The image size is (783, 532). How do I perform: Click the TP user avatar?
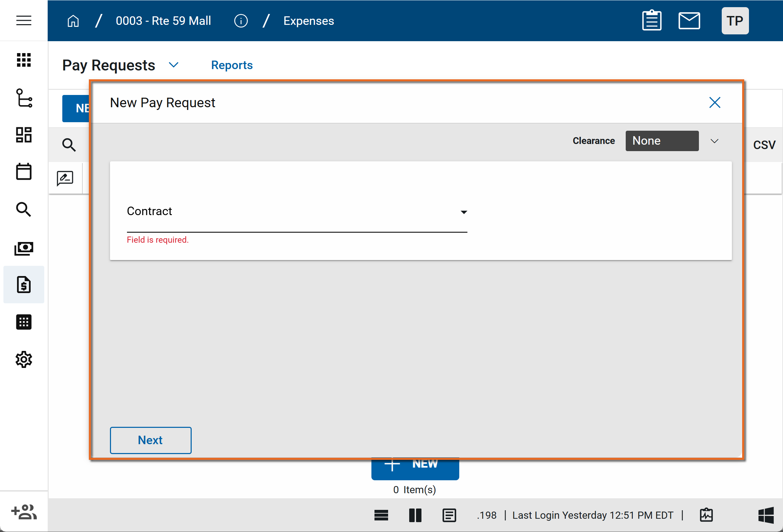pos(735,21)
